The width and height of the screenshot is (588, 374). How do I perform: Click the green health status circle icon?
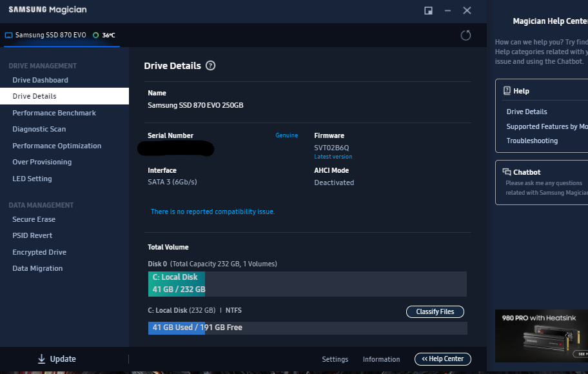click(x=95, y=35)
